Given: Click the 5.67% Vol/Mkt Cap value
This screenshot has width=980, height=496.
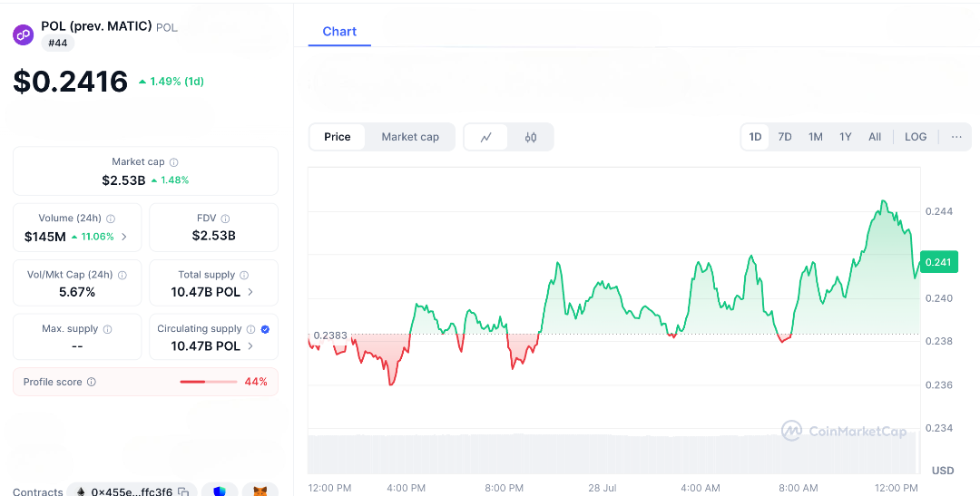Looking at the screenshot, I should click(x=77, y=292).
